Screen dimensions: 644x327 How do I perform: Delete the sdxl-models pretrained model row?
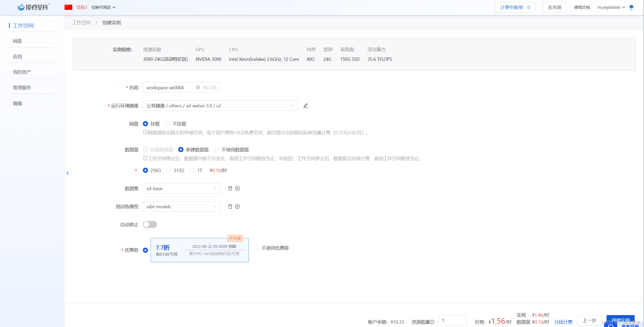tap(230, 206)
